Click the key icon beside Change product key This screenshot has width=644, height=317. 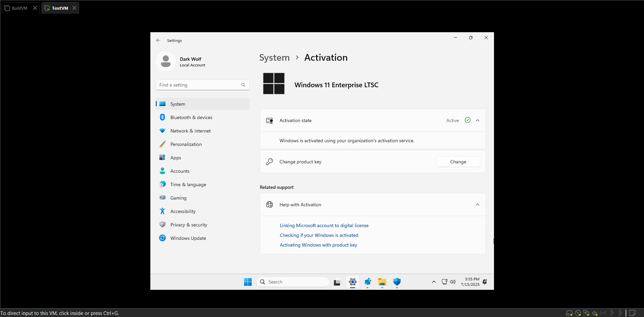(x=269, y=162)
